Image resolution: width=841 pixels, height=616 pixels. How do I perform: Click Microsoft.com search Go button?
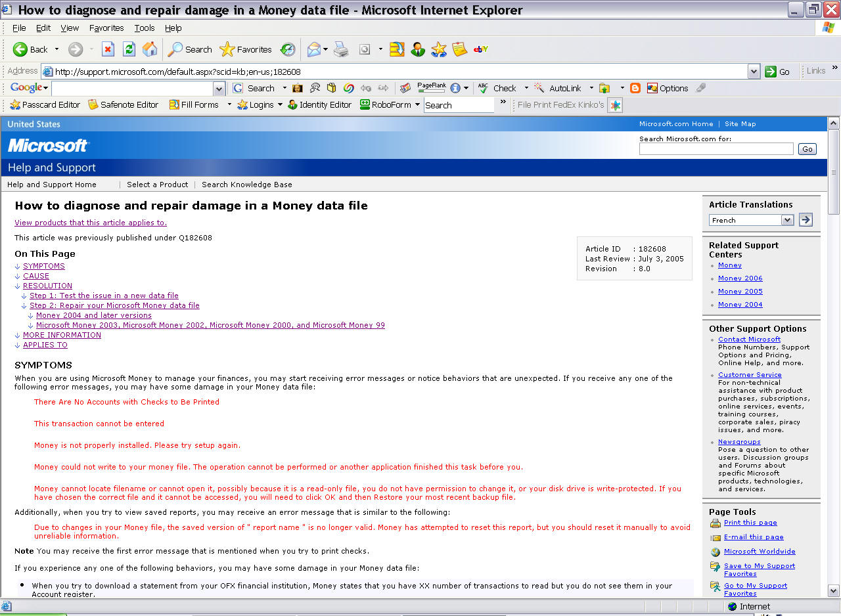click(x=807, y=149)
